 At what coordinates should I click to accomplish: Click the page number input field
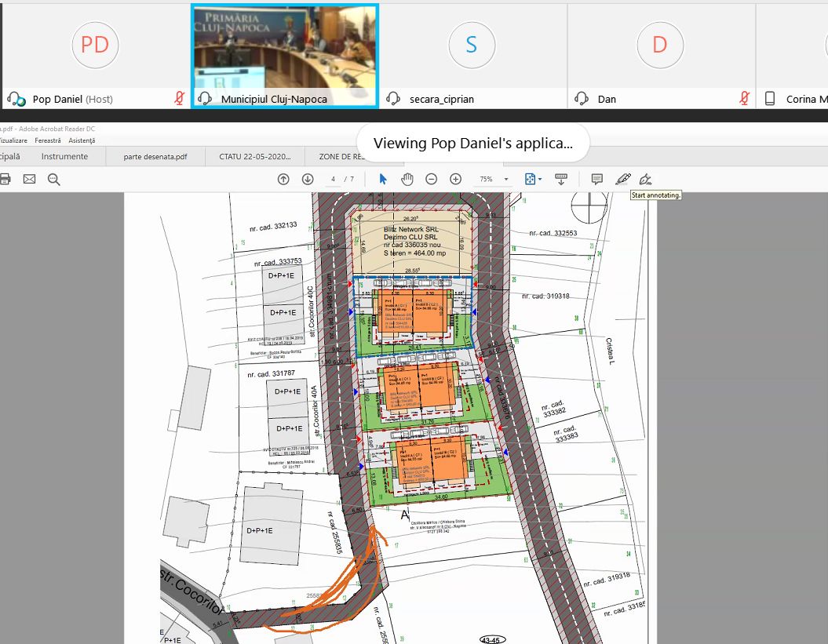(x=334, y=179)
